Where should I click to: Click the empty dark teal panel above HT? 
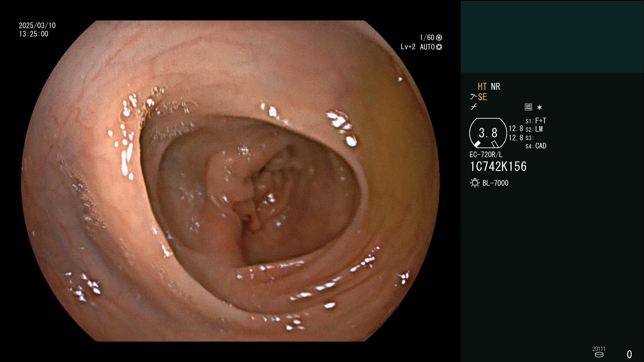click(x=552, y=36)
